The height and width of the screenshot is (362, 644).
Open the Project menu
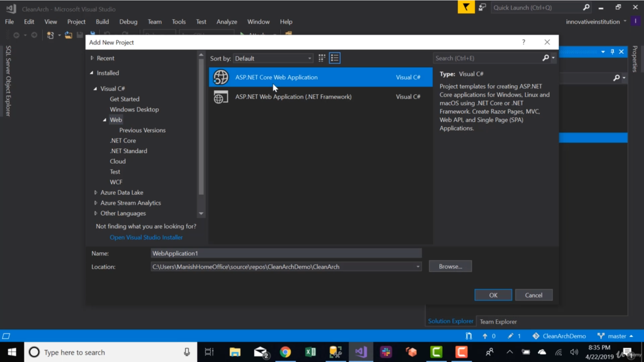tap(76, 22)
